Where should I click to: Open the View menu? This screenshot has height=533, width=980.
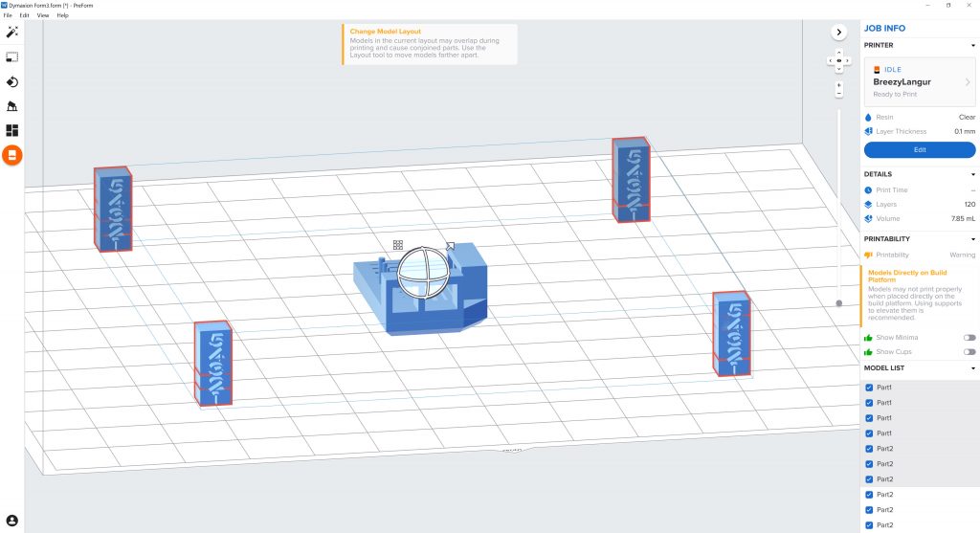point(42,15)
